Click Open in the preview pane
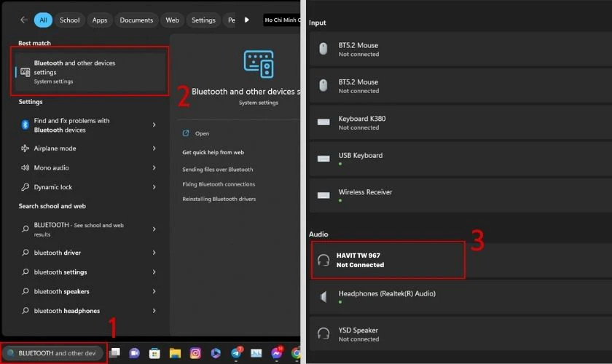Screen dimensions: 612x364 [202, 134]
